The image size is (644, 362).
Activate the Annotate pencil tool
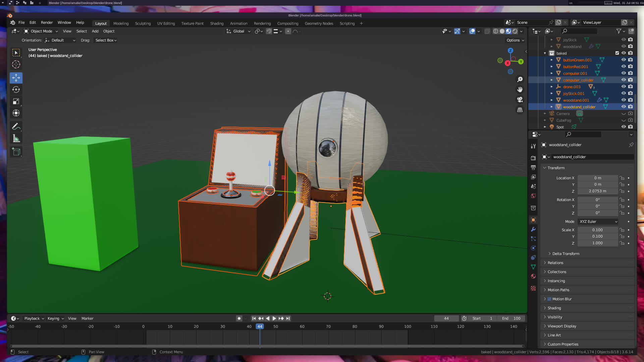coord(16,127)
